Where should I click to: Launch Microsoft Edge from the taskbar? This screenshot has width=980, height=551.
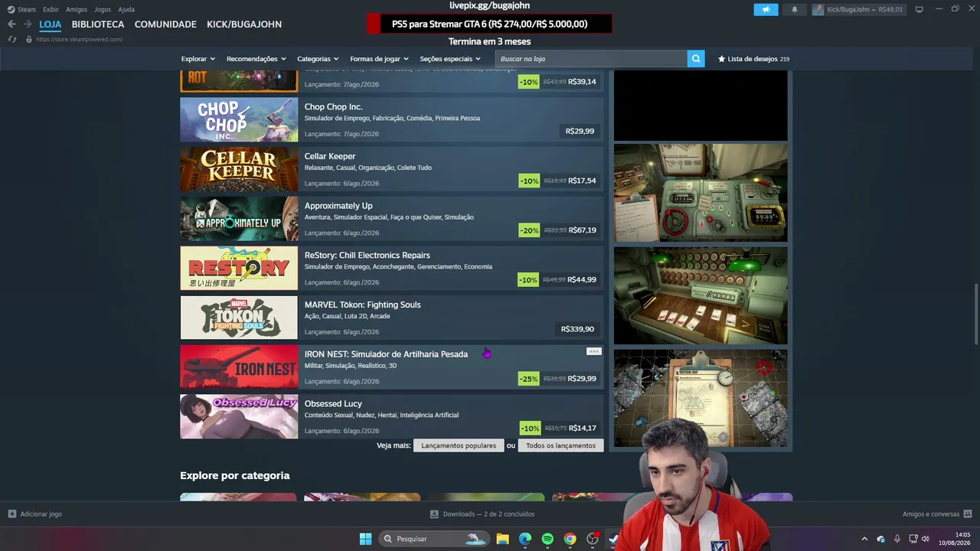coord(524,539)
